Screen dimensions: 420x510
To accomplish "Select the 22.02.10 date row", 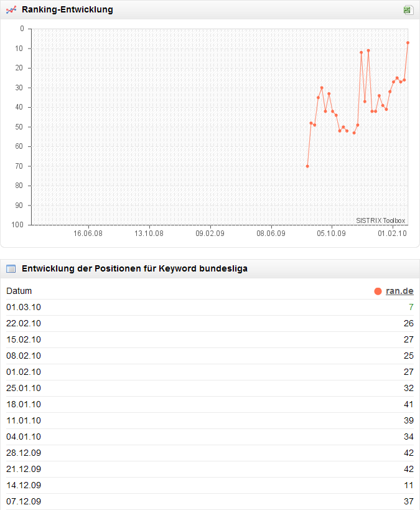I will point(24,323).
